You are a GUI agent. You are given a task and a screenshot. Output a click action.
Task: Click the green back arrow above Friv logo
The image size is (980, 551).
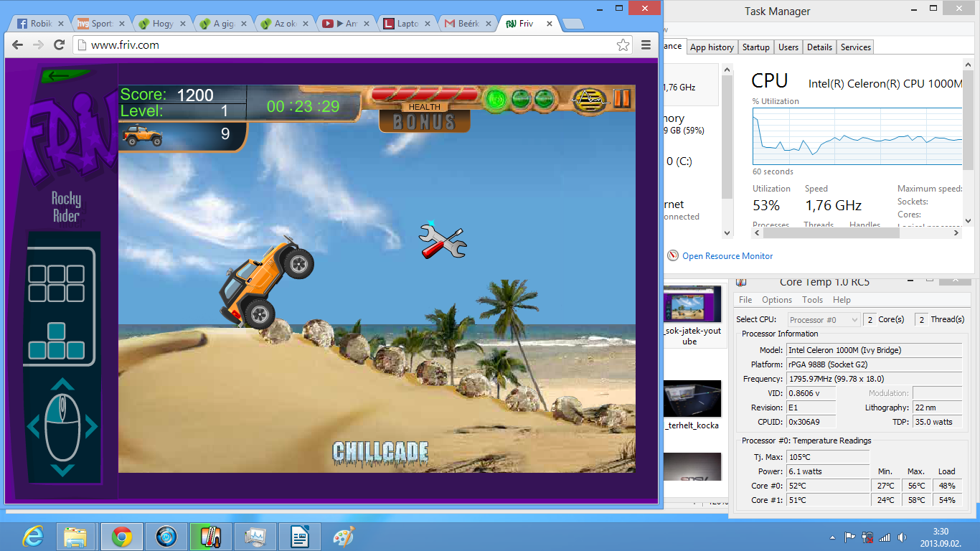65,75
